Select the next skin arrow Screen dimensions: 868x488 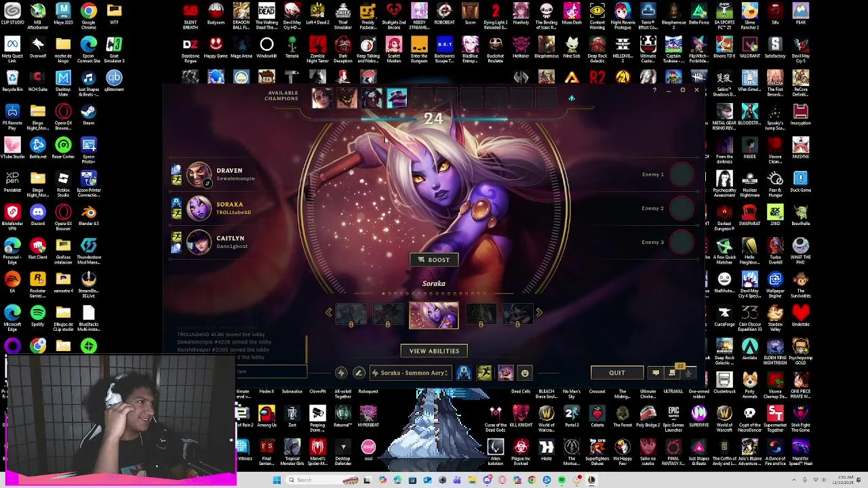point(539,312)
